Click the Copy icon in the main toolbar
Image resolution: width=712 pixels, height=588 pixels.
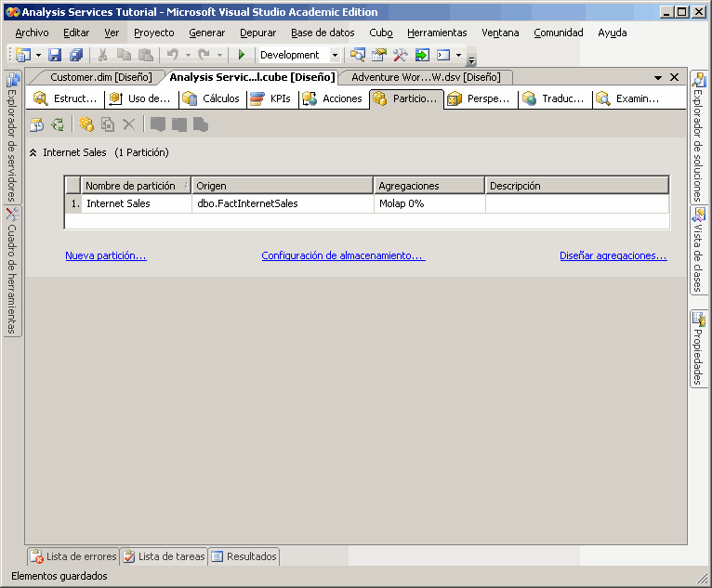click(x=124, y=55)
